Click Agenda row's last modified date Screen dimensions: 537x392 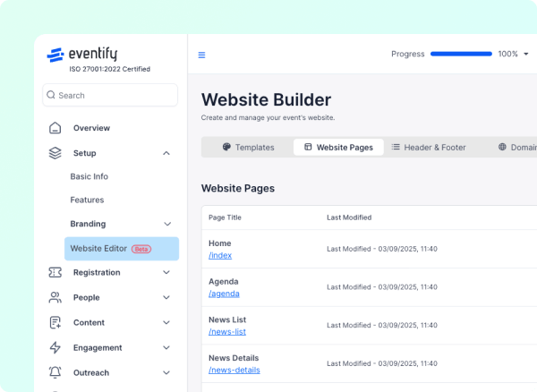click(x=382, y=287)
